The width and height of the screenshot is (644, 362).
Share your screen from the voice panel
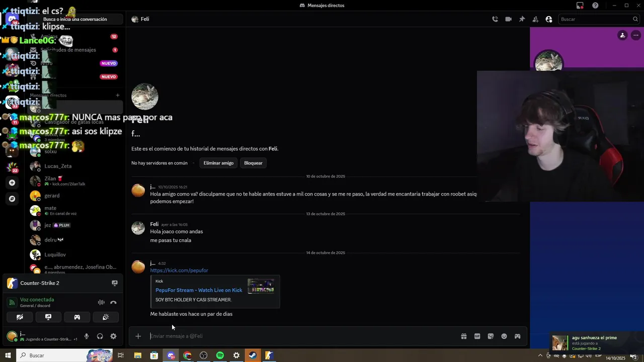(x=48, y=317)
